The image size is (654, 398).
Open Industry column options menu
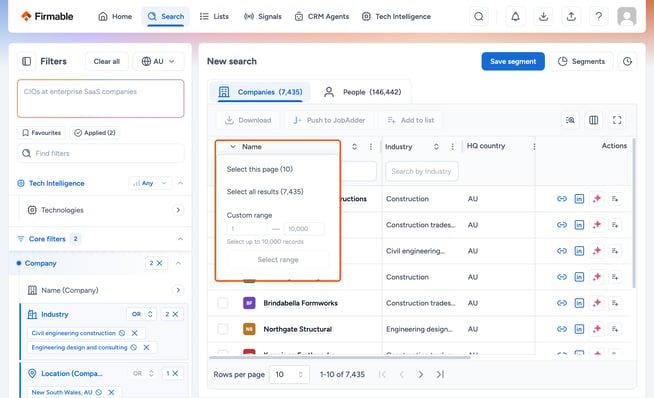(453, 146)
